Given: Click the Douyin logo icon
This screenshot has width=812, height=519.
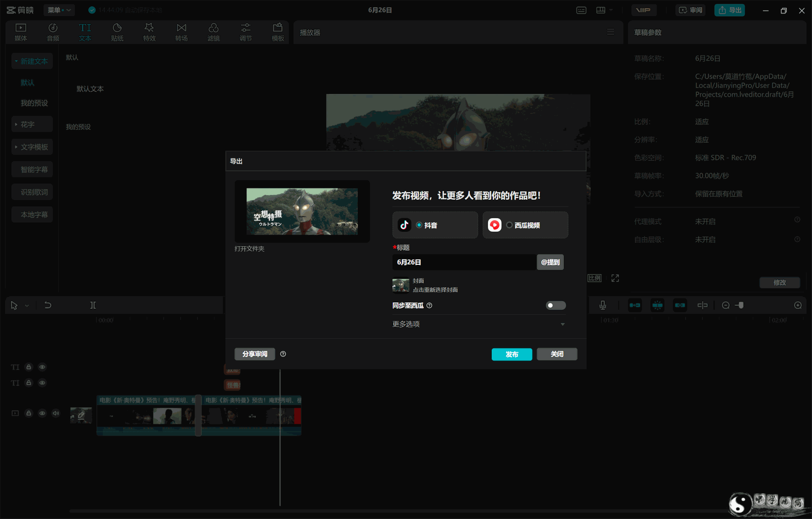Looking at the screenshot, I should click(404, 225).
